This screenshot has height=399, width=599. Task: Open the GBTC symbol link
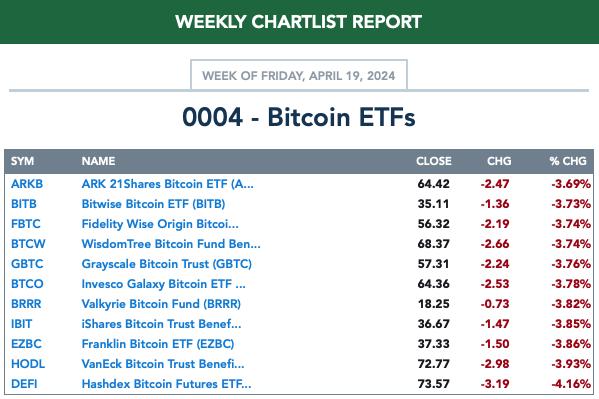(27, 264)
